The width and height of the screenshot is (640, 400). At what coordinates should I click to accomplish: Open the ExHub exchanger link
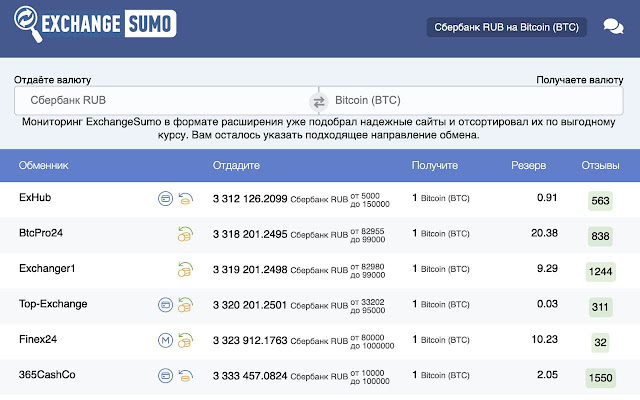35,198
